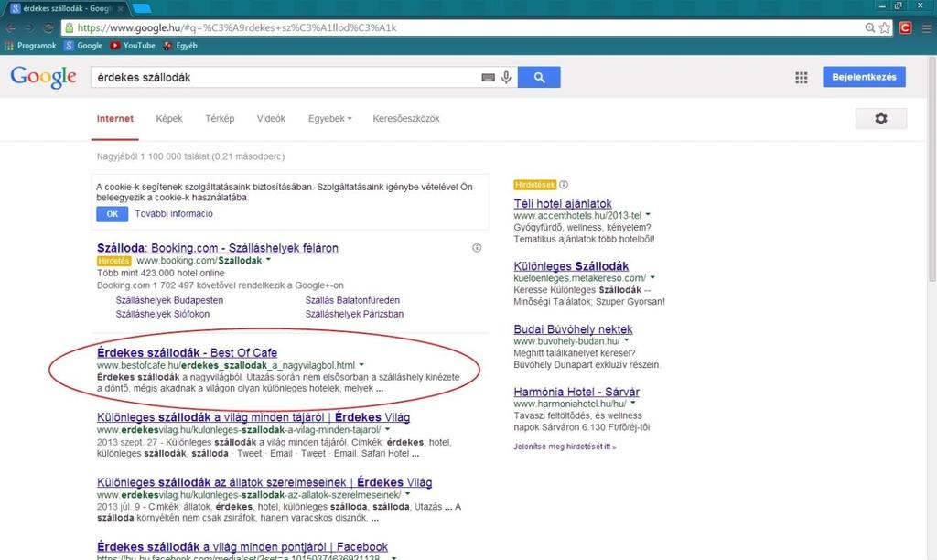The image size is (937, 560).
Task: Open the YouTube bookmark
Action: 133,46
